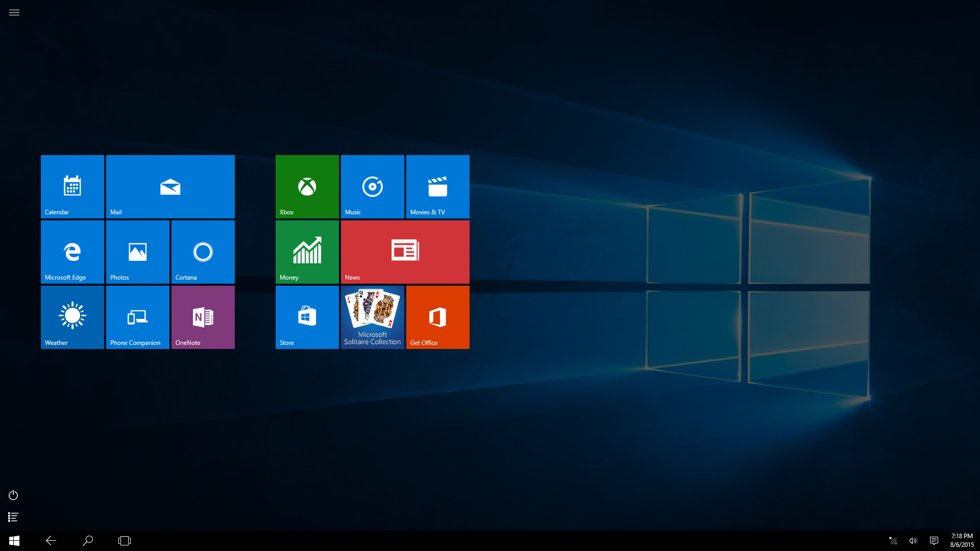Open the volume speaker tray icon
The height and width of the screenshot is (551, 980).
pyautogui.click(x=913, y=541)
